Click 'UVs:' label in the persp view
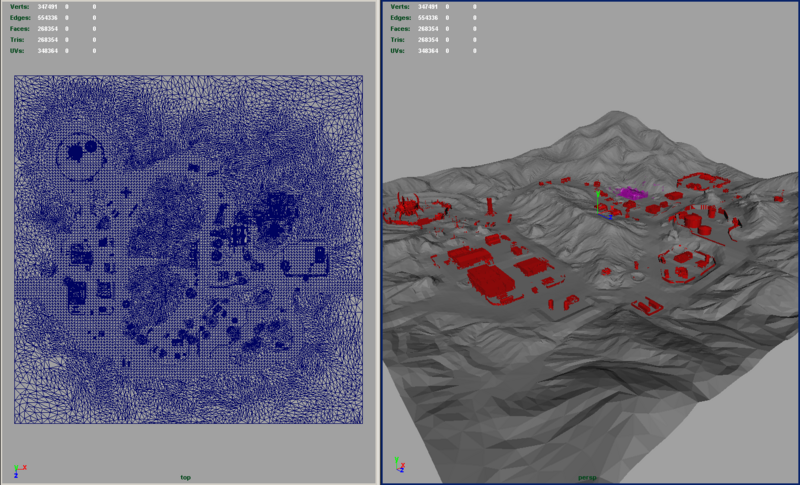The height and width of the screenshot is (485, 800). [x=397, y=51]
